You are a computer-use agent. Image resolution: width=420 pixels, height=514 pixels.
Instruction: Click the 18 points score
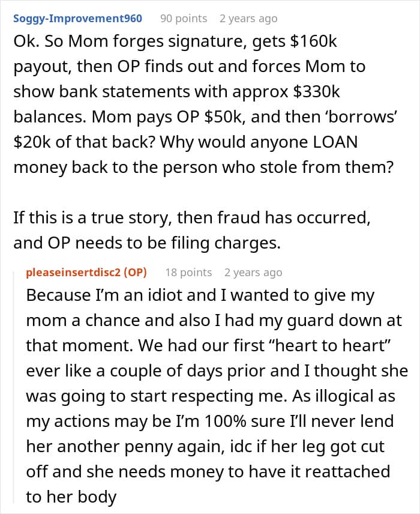[x=188, y=273]
